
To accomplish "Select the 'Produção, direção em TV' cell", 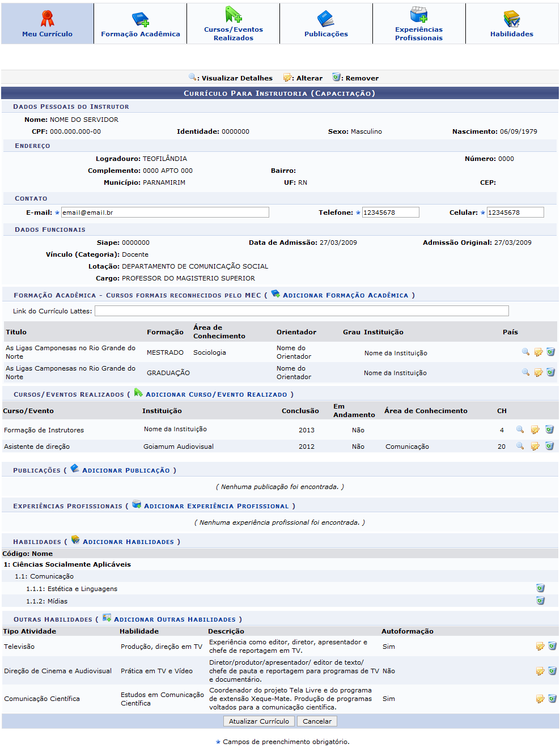I will pos(162,647).
